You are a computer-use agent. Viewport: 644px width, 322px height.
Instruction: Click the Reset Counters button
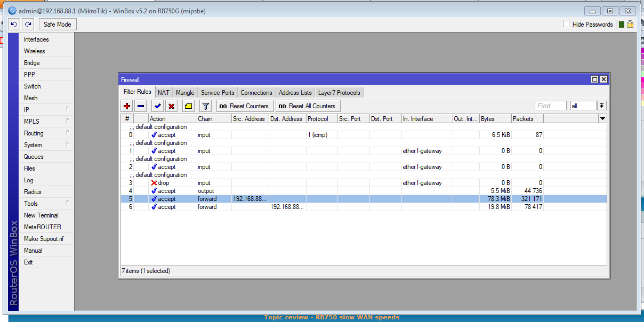coord(245,106)
